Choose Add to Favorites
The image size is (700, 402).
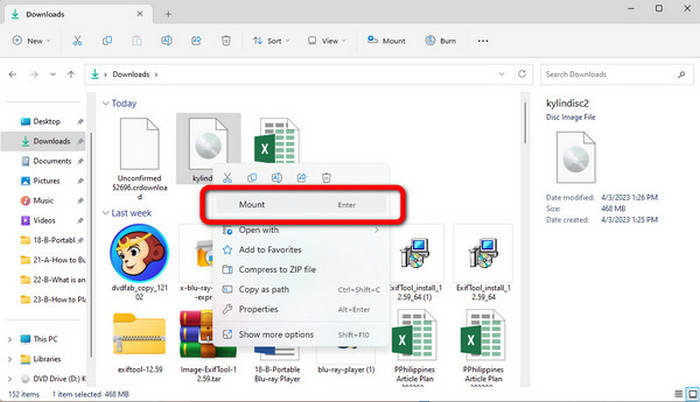(x=301, y=250)
